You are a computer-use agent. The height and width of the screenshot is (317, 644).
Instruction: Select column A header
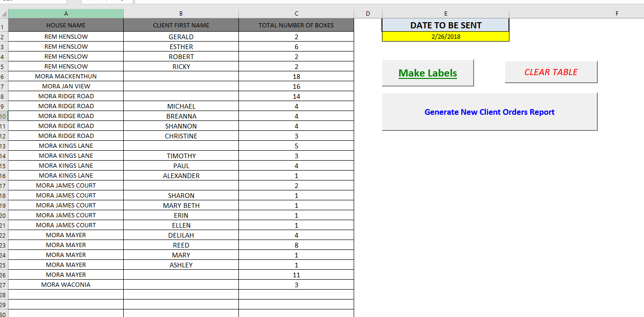pyautogui.click(x=66, y=14)
